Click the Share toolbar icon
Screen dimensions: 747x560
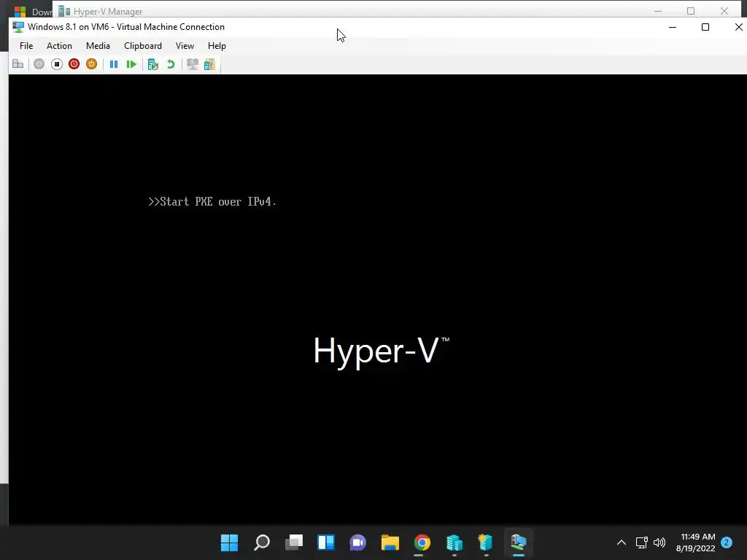coord(209,64)
